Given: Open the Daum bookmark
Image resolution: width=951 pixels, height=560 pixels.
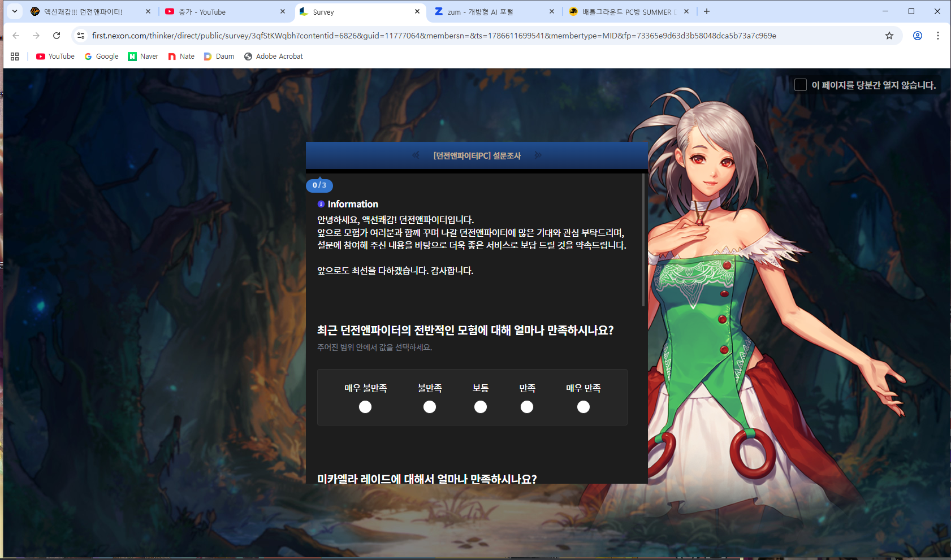Looking at the screenshot, I should pos(219,57).
